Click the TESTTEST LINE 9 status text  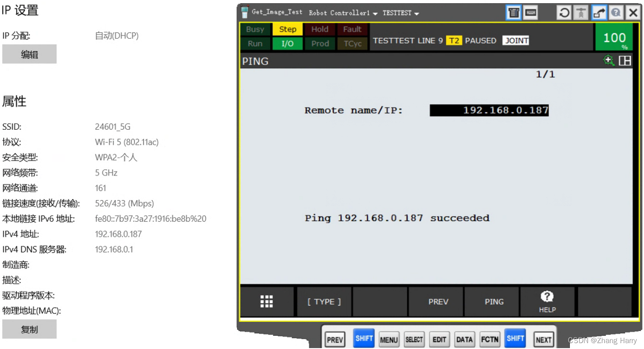[408, 40]
